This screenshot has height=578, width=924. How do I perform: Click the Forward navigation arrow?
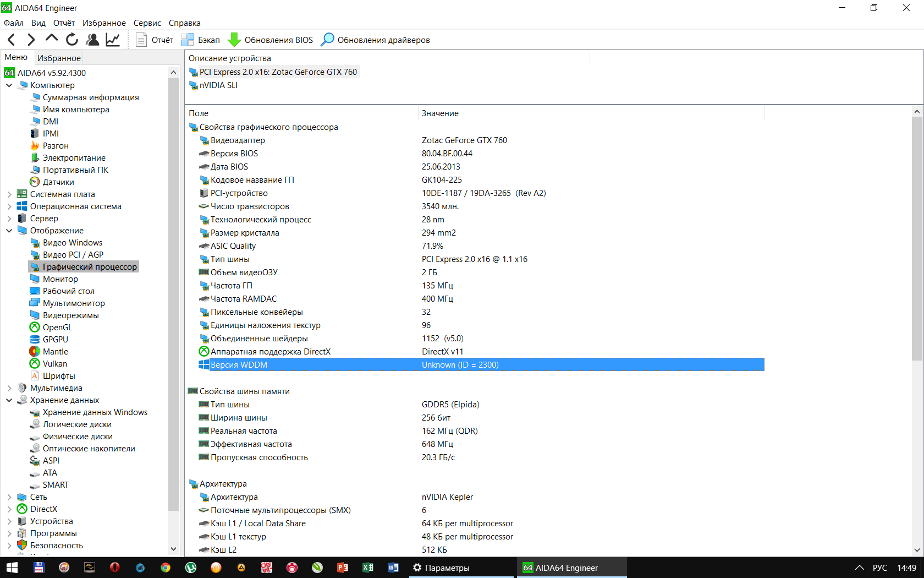(31, 40)
